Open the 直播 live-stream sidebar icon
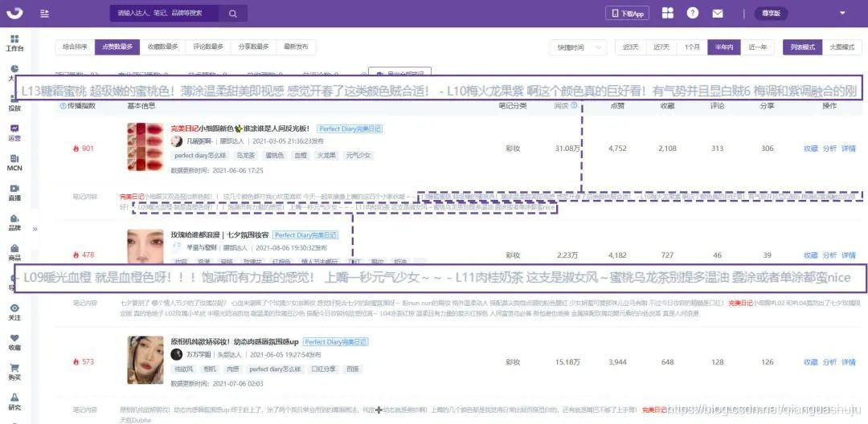This screenshot has width=868, height=424. pyautogui.click(x=14, y=193)
